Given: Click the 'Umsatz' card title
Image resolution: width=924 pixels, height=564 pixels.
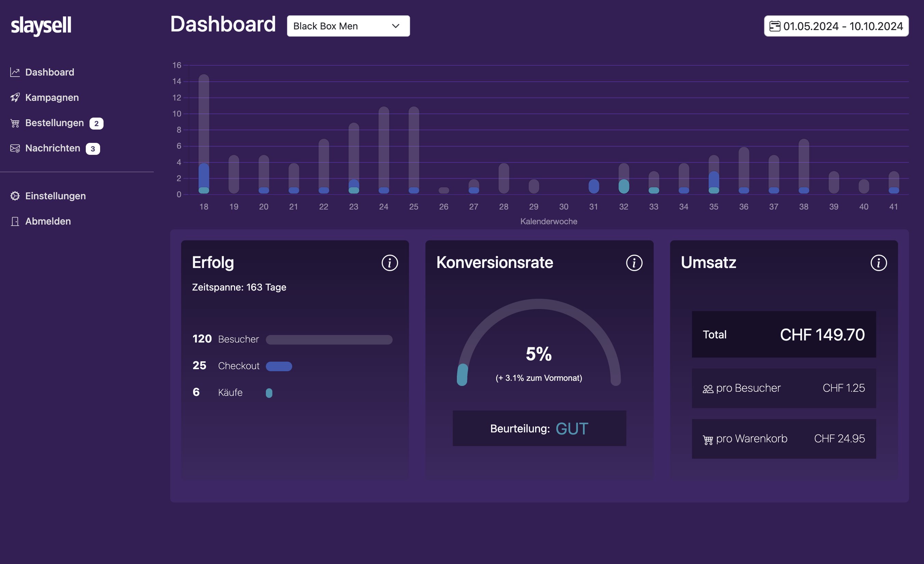Looking at the screenshot, I should (x=708, y=263).
